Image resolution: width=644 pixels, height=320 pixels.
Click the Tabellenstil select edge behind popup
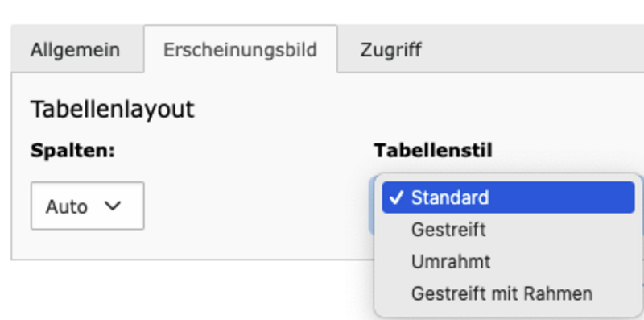coord(371,205)
